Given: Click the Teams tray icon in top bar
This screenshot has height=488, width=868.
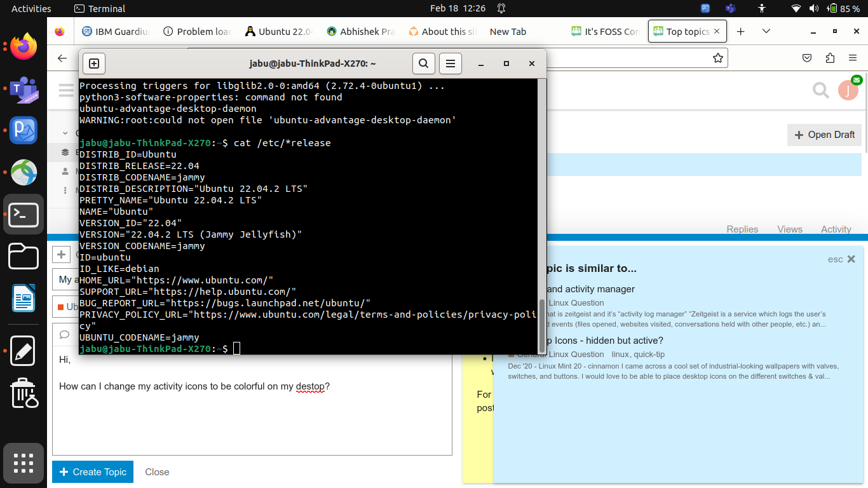Looking at the screenshot, I should [731, 8].
